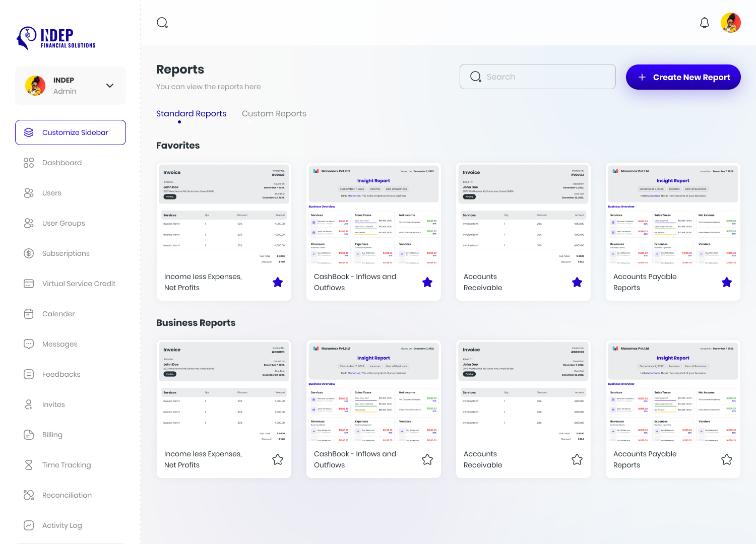Click the notification bell icon
This screenshot has width=756, height=544.
click(705, 23)
